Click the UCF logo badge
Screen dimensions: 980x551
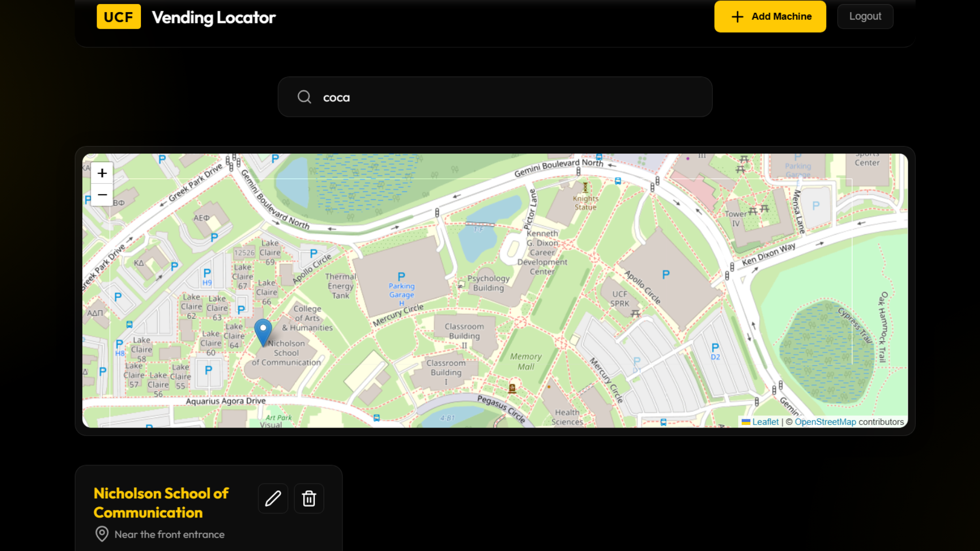pos(119,17)
